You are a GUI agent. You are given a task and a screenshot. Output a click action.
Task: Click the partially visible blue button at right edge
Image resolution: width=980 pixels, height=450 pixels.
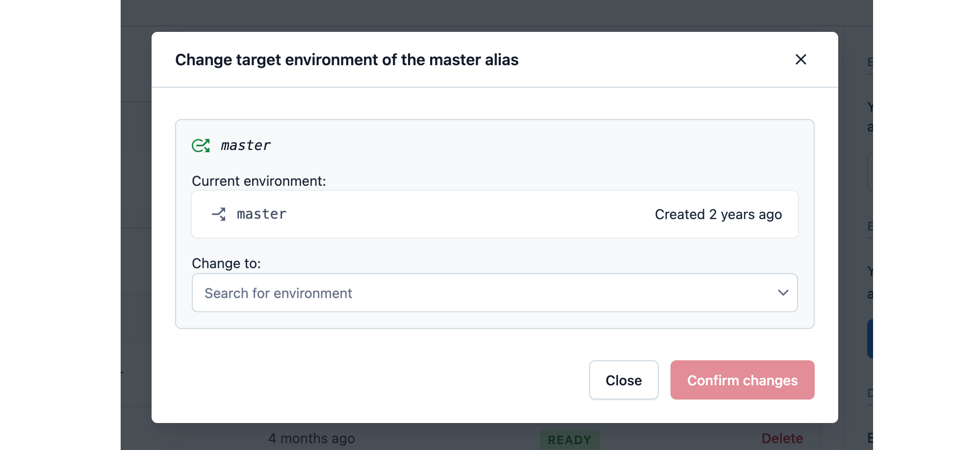tap(870, 338)
